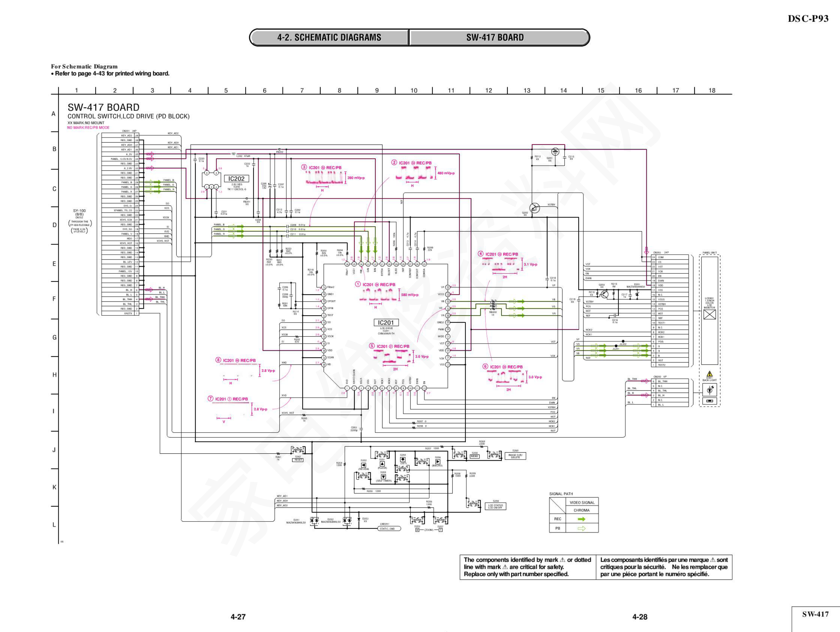Click the hollow PB arrow in legend
The width and height of the screenshot is (840, 632).
(581, 528)
